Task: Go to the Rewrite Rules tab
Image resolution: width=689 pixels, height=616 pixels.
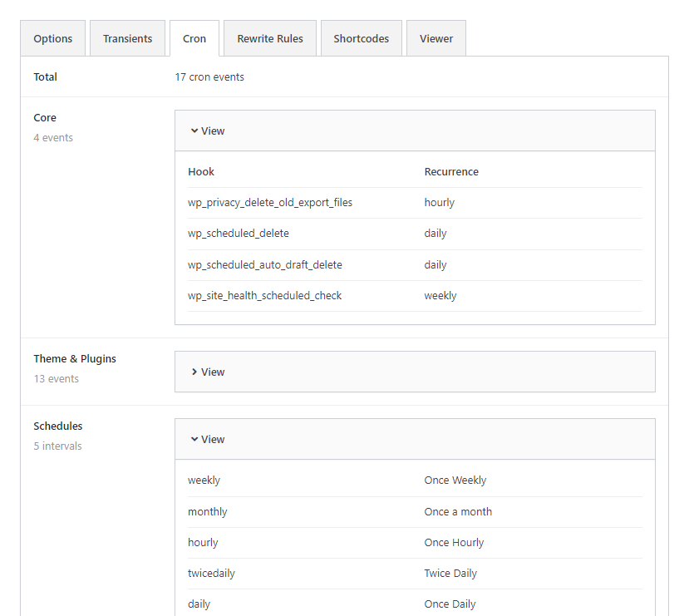Action: (x=270, y=38)
